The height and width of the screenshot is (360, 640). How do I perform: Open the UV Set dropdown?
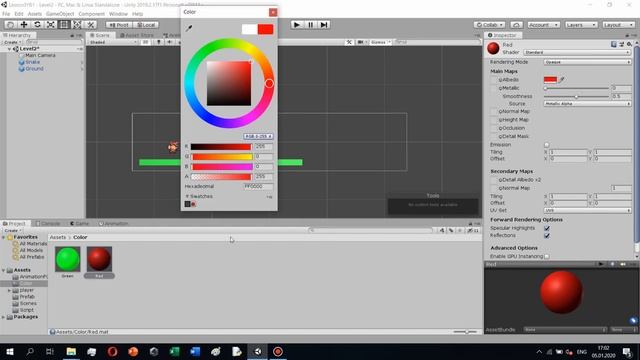(587, 210)
